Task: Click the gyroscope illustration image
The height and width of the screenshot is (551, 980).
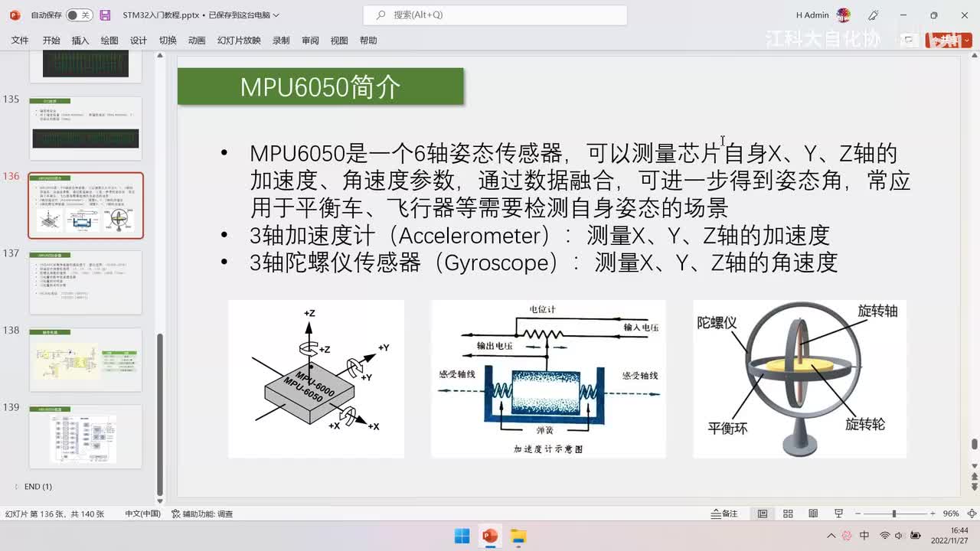Action: 800,379
